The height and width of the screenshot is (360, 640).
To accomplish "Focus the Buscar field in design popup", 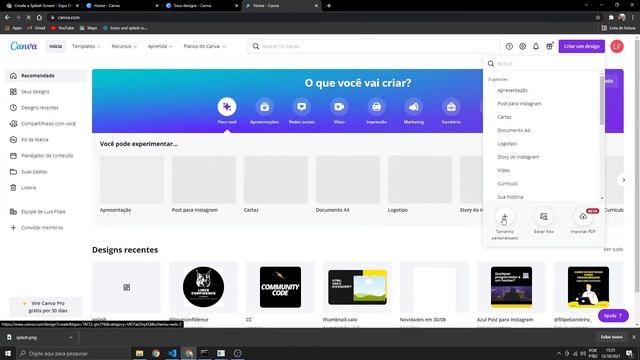I will [544, 64].
